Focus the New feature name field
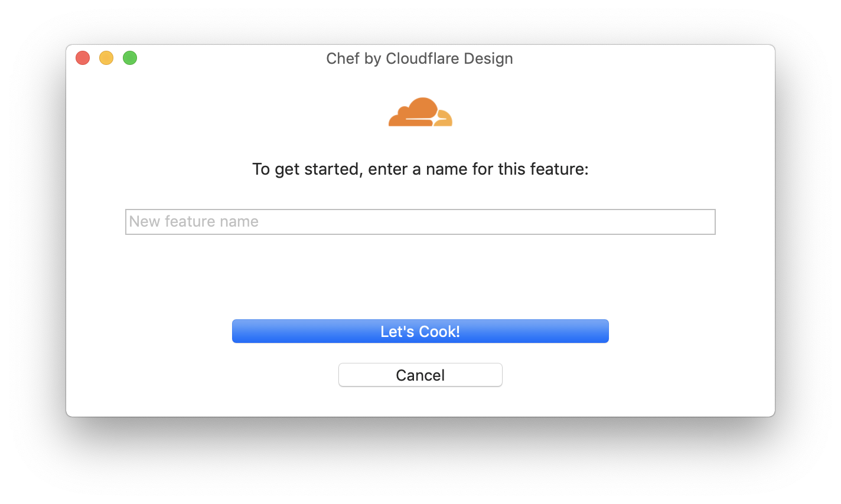Screen dimensions: 841x504 420,222
